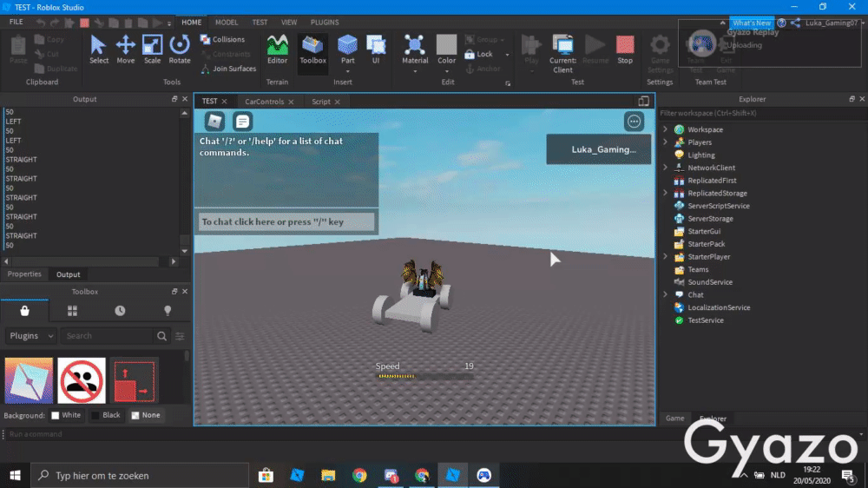Expand ReplicatedStorage node
868x488 pixels.
coord(666,193)
